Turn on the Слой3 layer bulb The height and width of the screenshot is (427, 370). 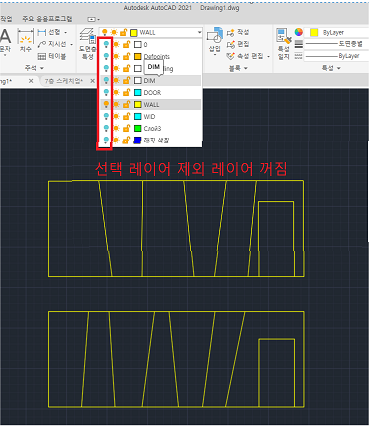(x=106, y=128)
